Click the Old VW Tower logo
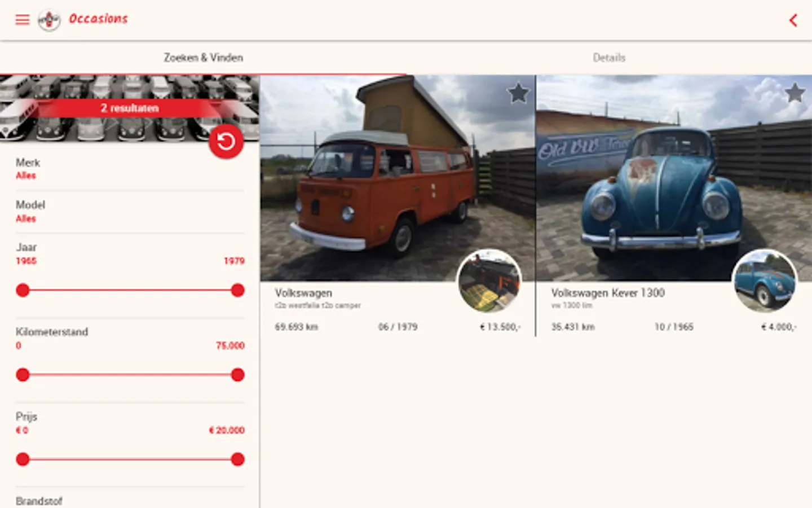 pyautogui.click(x=49, y=20)
